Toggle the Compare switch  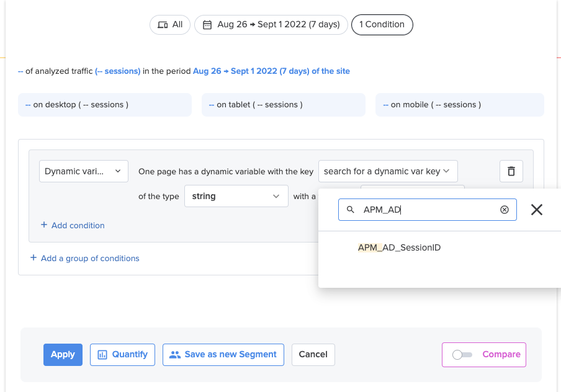[x=462, y=354]
